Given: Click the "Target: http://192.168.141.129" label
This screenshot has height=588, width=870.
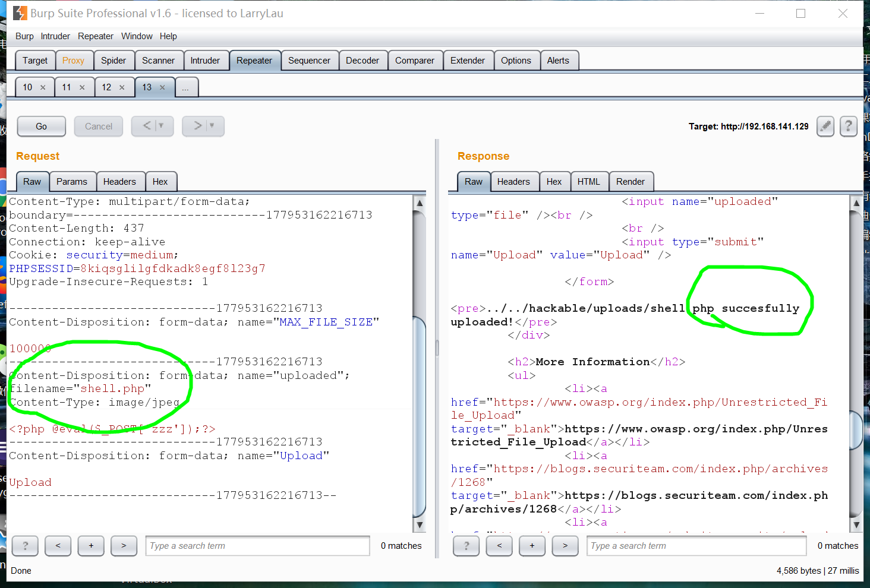Looking at the screenshot, I should [x=749, y=127].
